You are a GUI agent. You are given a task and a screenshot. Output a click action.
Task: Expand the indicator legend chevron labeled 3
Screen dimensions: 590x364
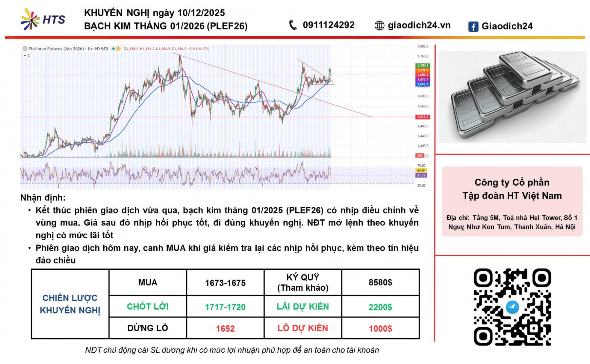point(27,56)
